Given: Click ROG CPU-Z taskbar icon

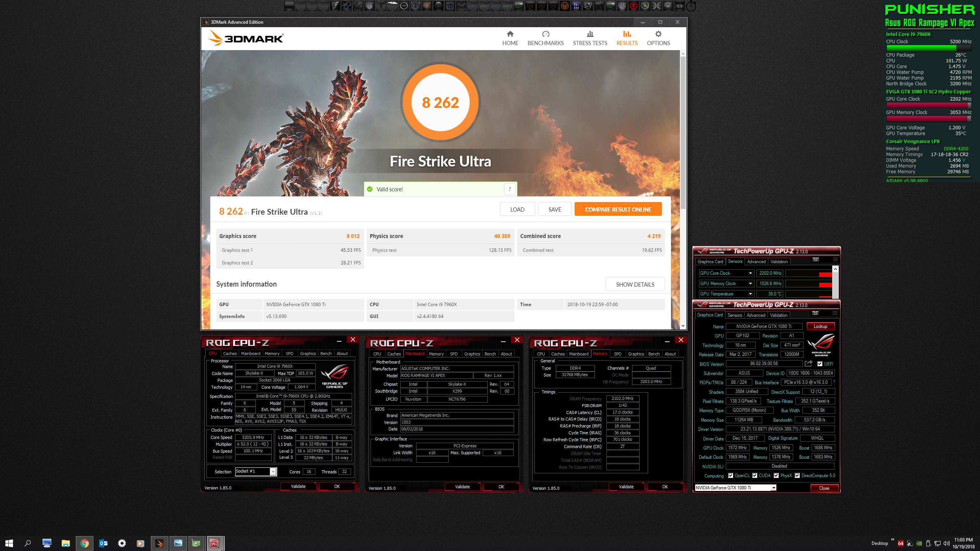Looking at the screenshot, I should pos(214,543).
